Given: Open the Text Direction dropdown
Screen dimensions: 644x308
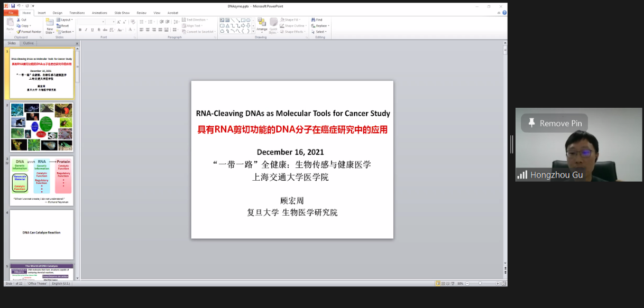Looking at the screenshot, I should [x=195, y=20].
